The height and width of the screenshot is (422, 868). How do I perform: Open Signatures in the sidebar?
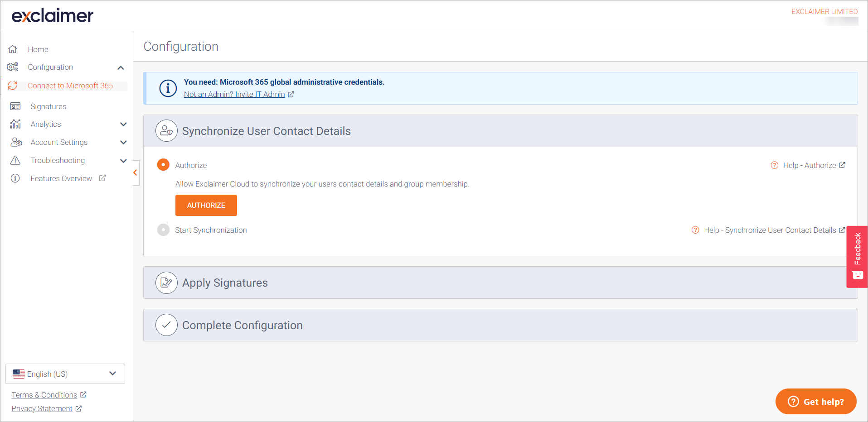[x=48, y=106]
